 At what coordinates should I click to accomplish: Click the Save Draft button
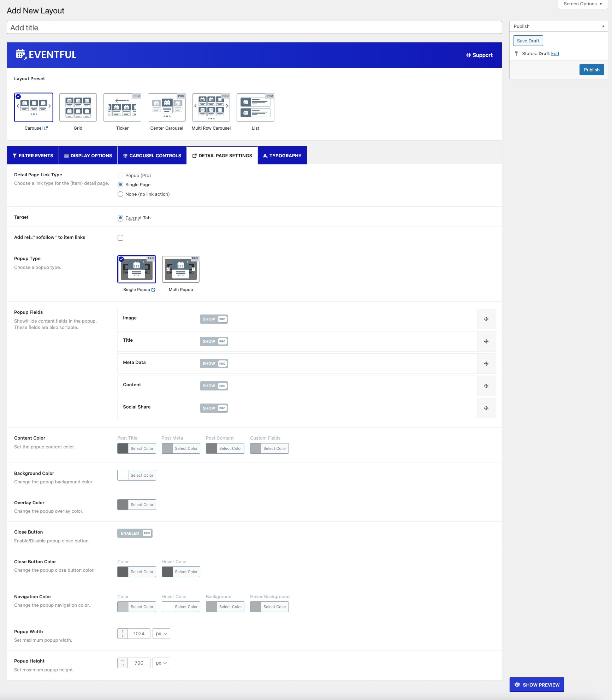[x=528, y=41]
